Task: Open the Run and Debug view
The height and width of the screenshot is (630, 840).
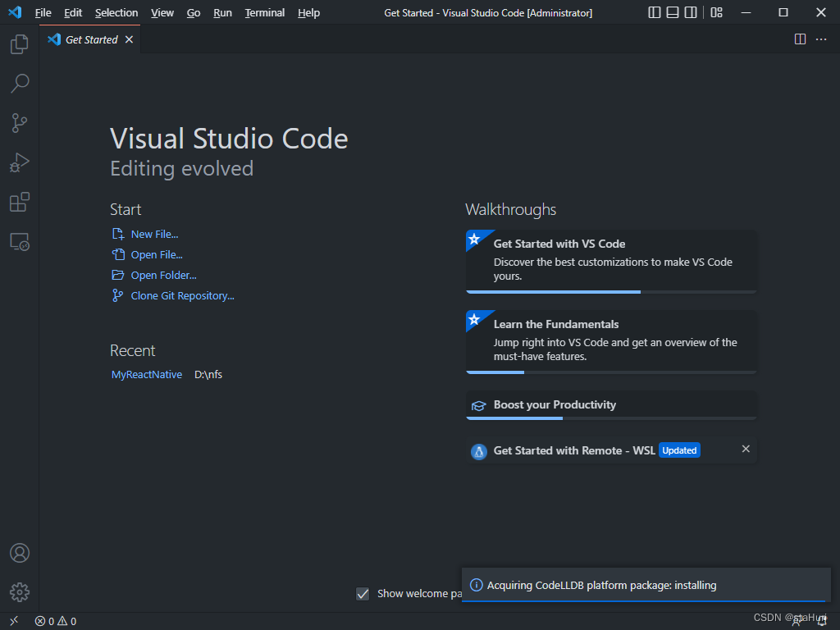Action: 20,163
